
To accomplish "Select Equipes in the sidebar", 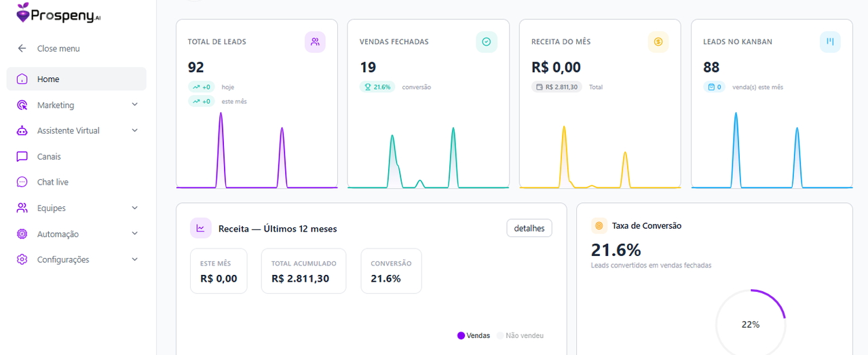I will tap(77, 208).
